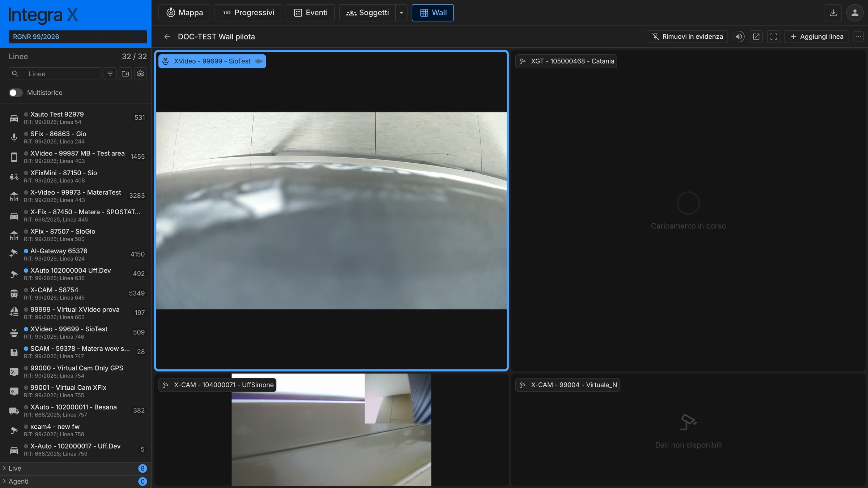This screenshot has width=868, height=488.
Task: Select xcam4 - new fw line
Action: [x=76, y=430]
